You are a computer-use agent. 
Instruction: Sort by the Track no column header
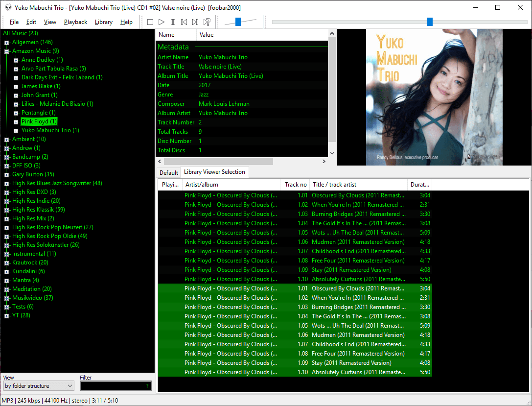[295, 185]
